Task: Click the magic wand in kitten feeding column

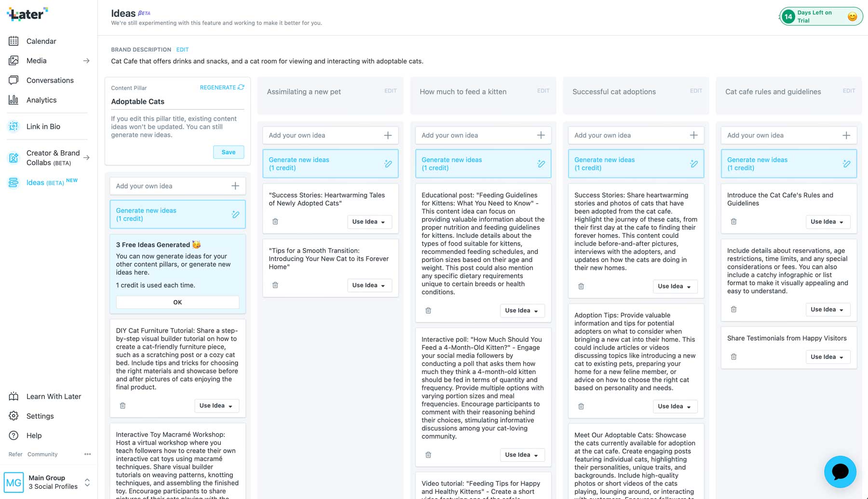Action: (x=541, y=164)
